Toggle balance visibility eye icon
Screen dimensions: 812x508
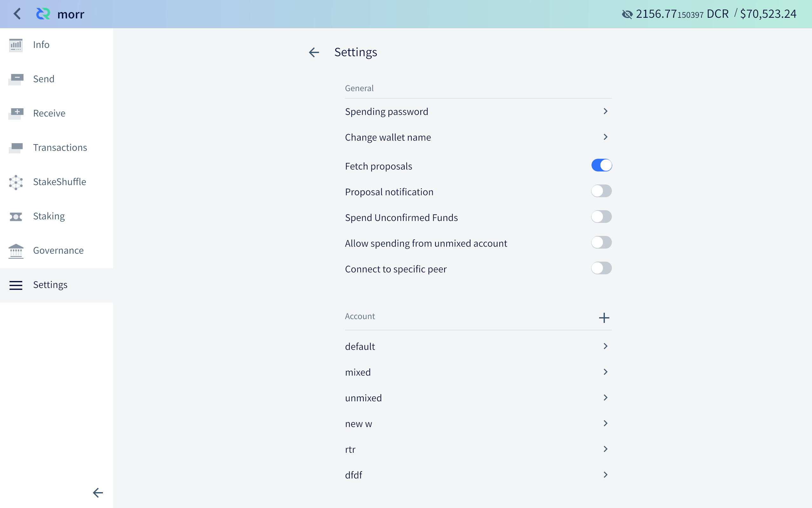click(x=627, y=14)
